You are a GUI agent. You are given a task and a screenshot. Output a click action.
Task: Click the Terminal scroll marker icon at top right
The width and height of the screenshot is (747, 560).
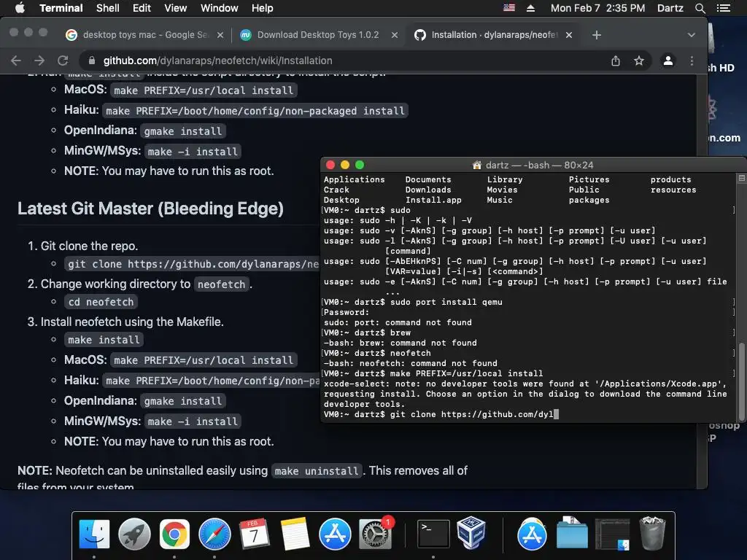point(742,178)
